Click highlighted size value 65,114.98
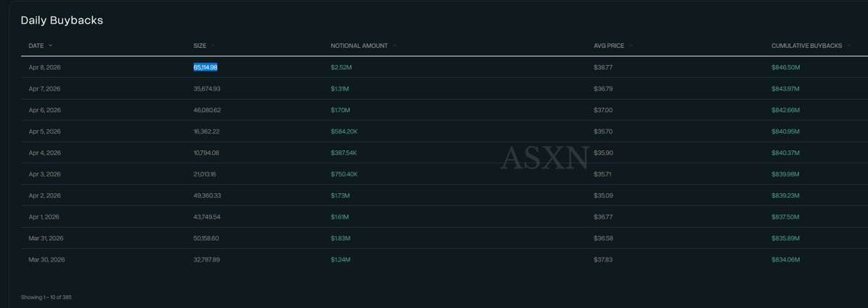Image resolution: width=868 pixels, height=308 pixels. pyautogui.click(x=206, y=67)
